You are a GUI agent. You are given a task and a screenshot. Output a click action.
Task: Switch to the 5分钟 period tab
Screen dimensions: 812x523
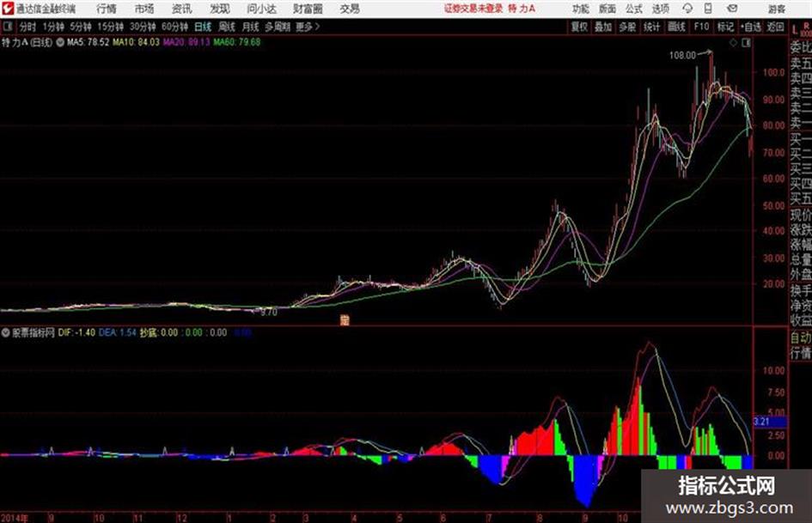point(81,27)
